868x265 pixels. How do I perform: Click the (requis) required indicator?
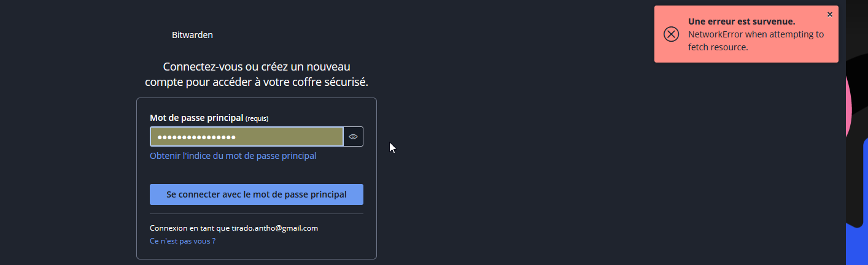pyautogui.click(x=257, y=118)
